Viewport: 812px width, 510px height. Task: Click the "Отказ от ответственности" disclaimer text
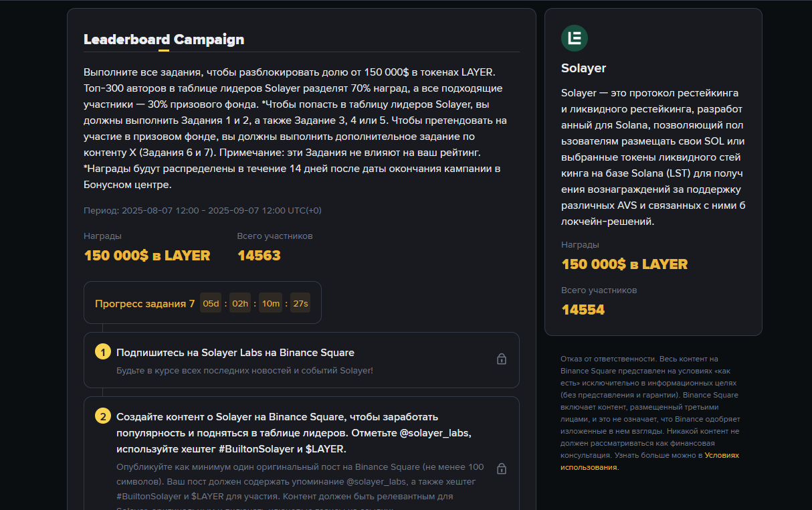pos(649,413)
